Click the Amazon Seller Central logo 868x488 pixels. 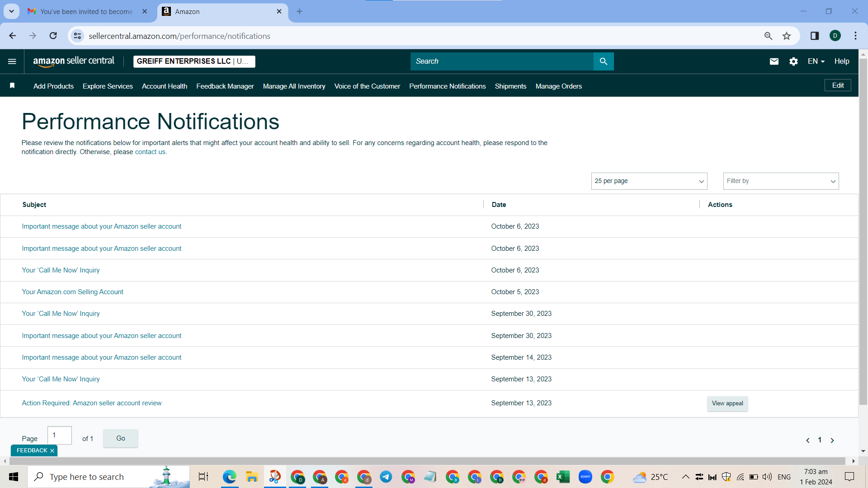(74, 61)
